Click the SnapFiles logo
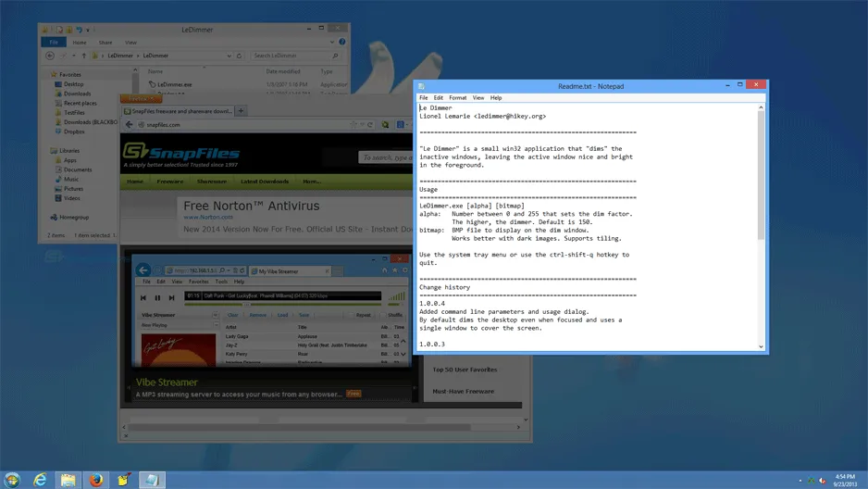This screenshot has width=868, height=489. [x=181, y=153]
